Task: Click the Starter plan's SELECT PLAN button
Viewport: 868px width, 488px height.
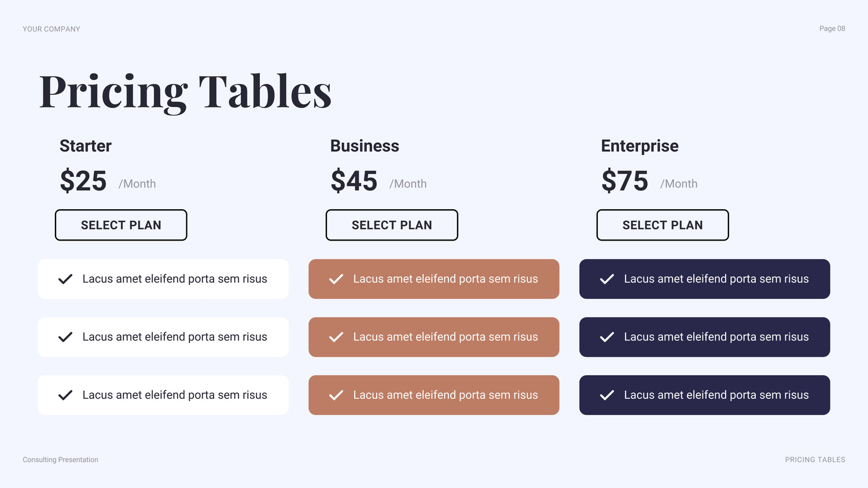Action: coord(121,225)
